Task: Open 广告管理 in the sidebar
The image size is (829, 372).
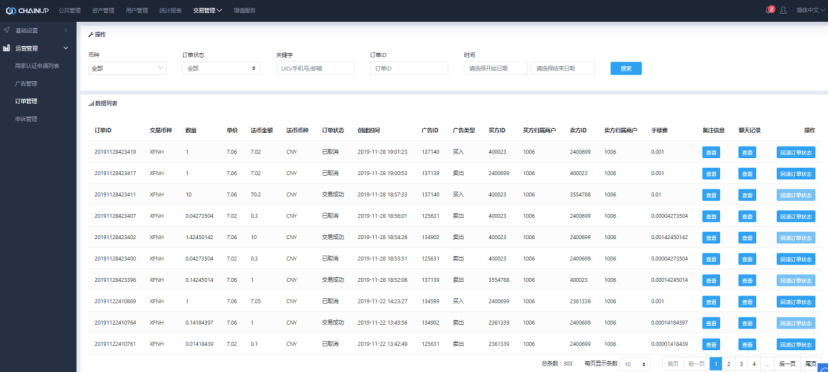Action: pos(26,83)
